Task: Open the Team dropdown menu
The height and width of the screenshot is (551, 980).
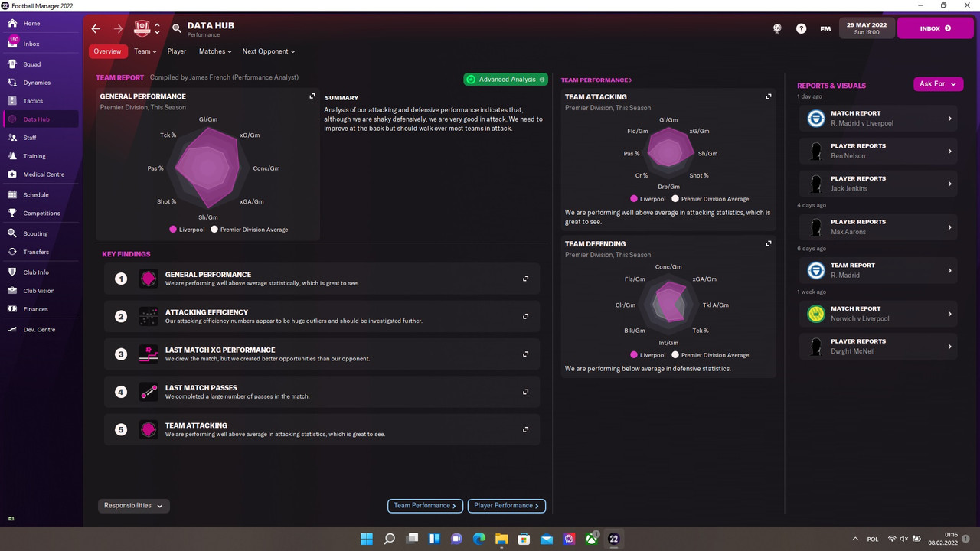Action: pos(145,51)
